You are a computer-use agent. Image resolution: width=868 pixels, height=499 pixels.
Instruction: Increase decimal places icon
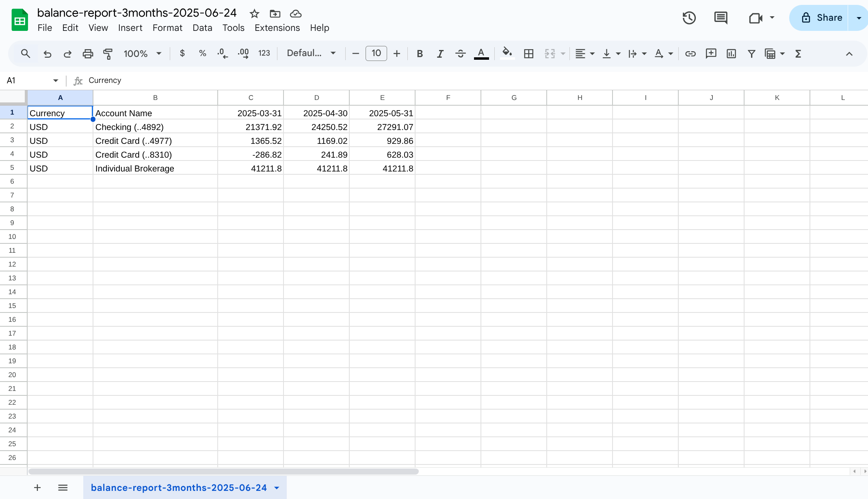point(243,54)
